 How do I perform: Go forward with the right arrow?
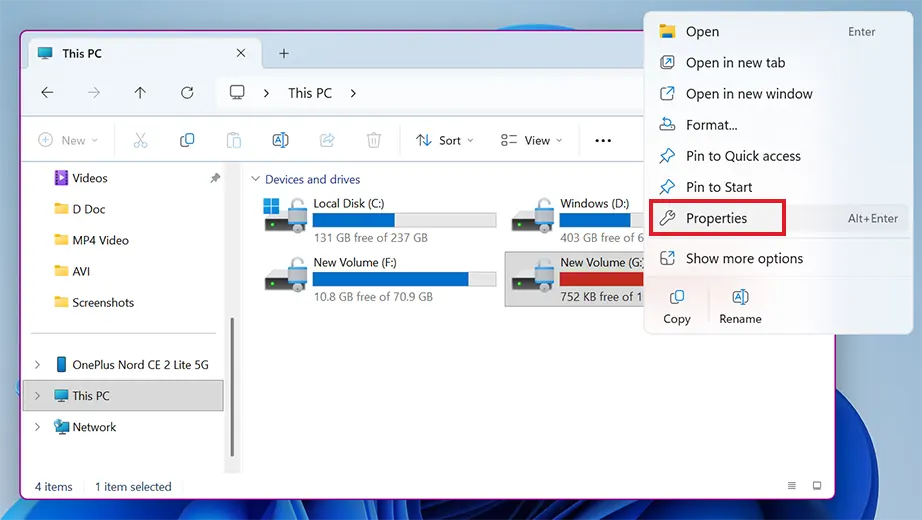tap(93, 92)
